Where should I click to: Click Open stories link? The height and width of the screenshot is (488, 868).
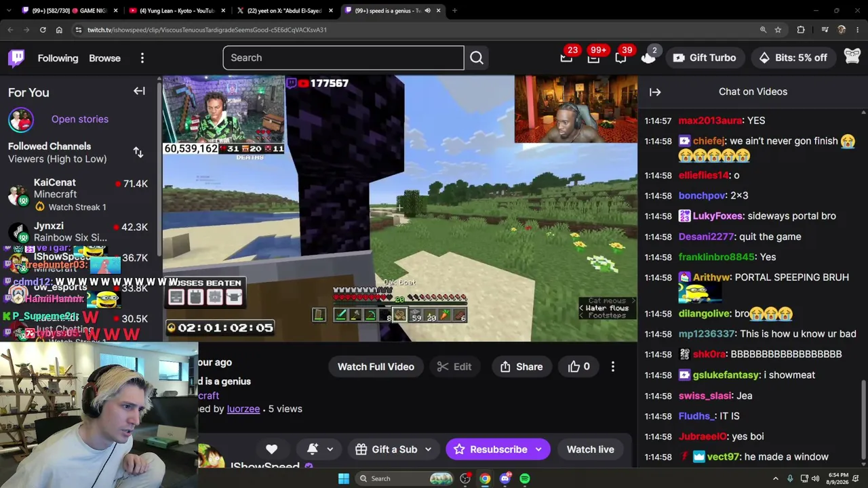pyautogui.click(x=80, y=119)
